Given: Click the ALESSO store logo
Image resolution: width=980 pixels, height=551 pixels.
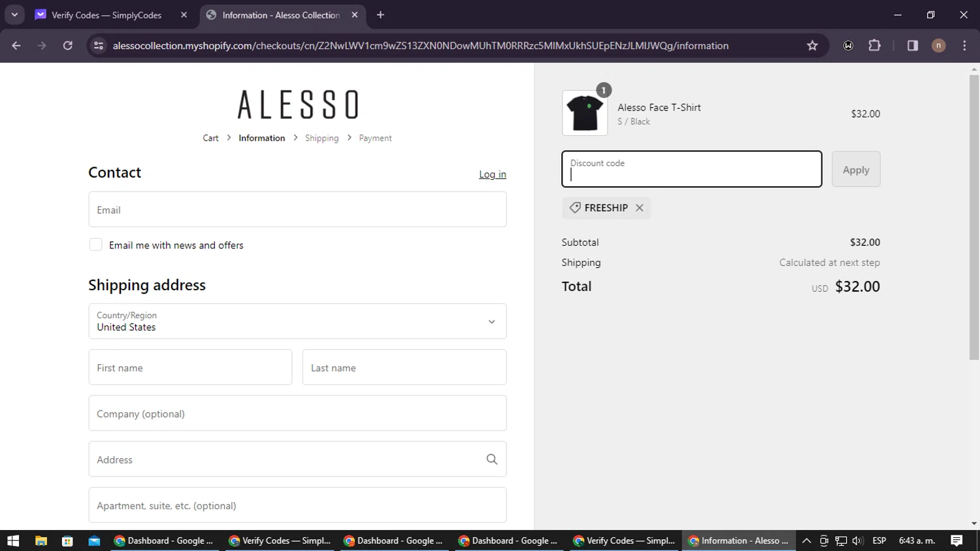Looking at the screenshot, I should point(298,105).
